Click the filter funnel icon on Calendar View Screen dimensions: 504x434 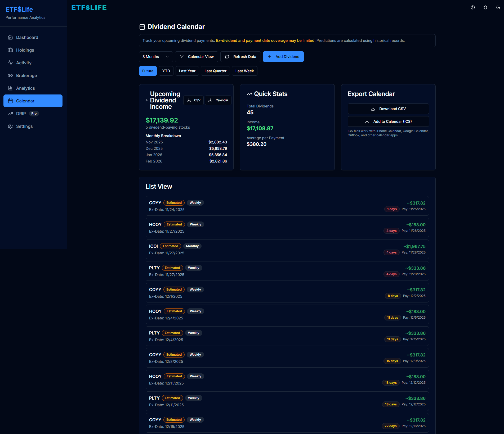(x=182, y=57)
